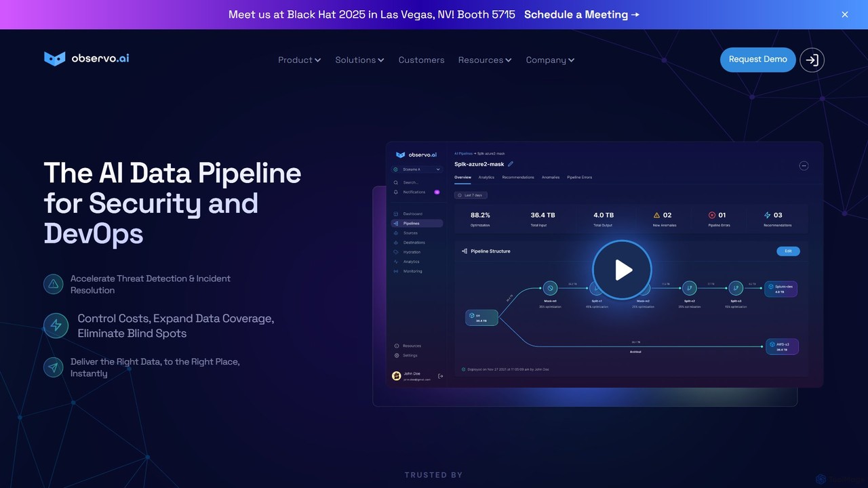Click the observo.ai logo inside the dashboard preview

pyautogui.click(x=416, y=155)
